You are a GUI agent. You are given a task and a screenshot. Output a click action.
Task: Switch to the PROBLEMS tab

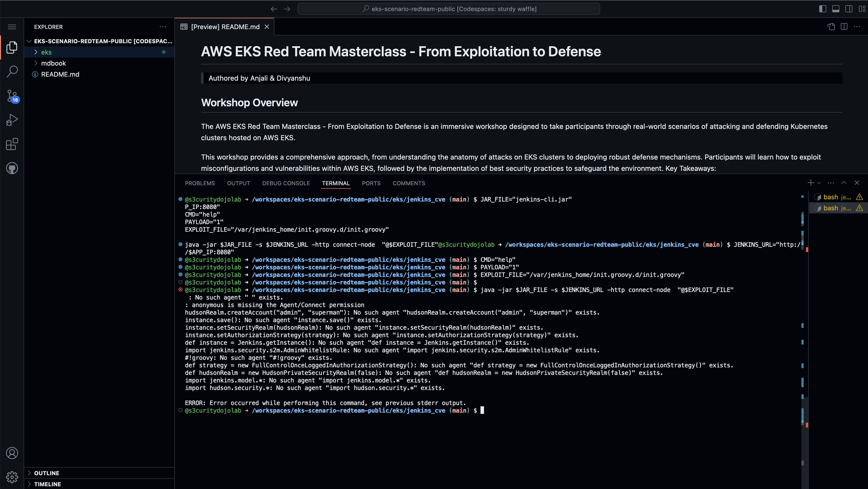coord(200,183)
